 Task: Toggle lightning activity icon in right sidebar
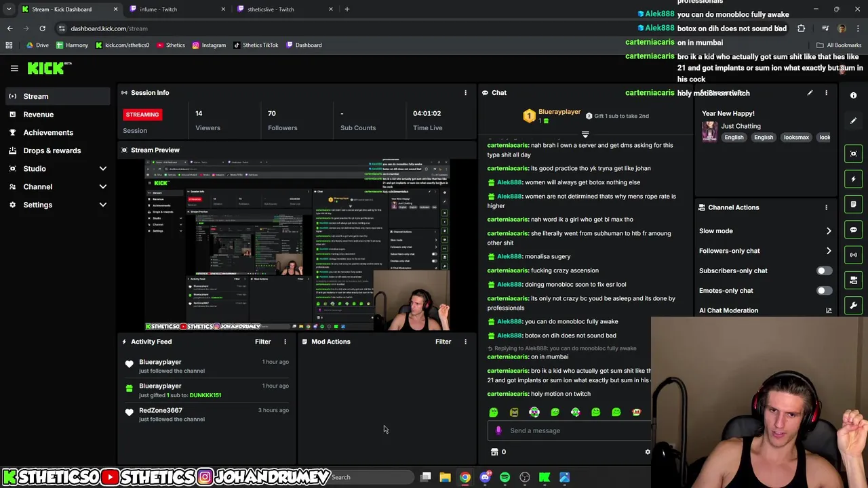pos(854,179)
